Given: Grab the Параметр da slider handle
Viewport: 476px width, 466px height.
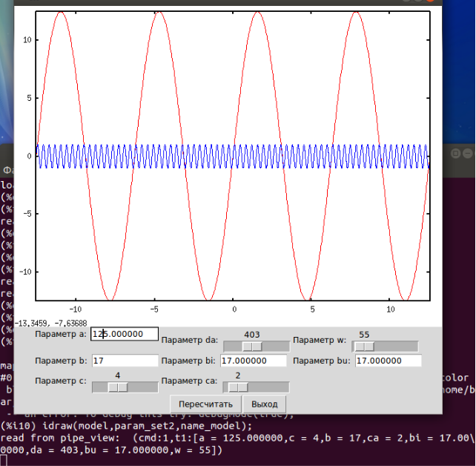Looking at the screenshot, I should tap(253, 347).
